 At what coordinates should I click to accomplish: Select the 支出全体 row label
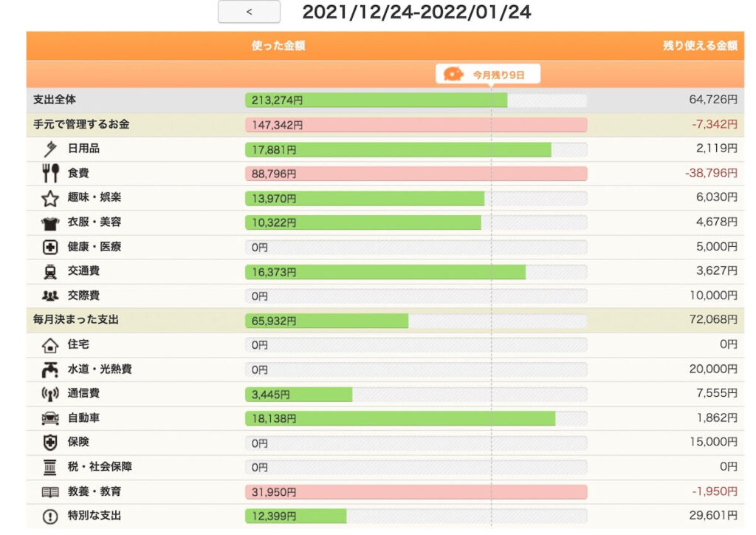coord(55,100)
